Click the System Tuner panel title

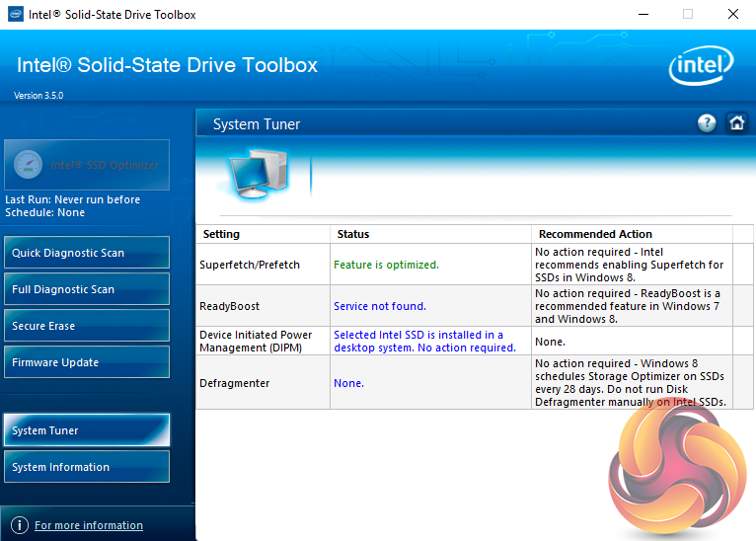pyautogui.click(x=257, y=124)
